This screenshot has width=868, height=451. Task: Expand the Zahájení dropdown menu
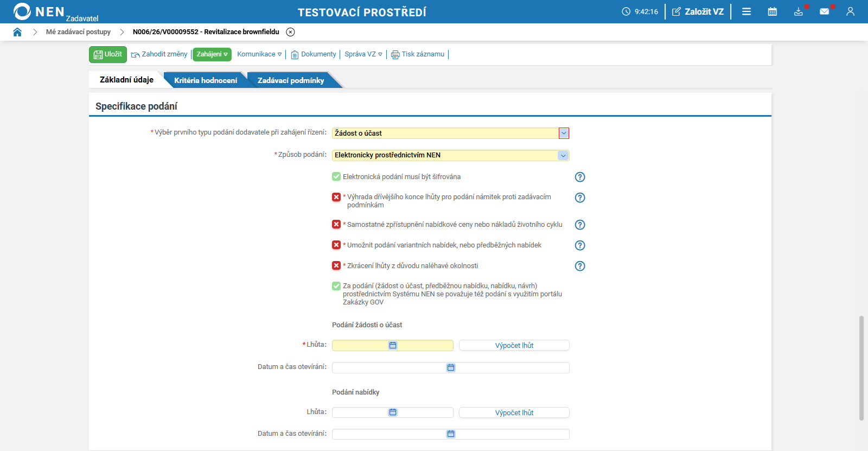tap(212, 54)
